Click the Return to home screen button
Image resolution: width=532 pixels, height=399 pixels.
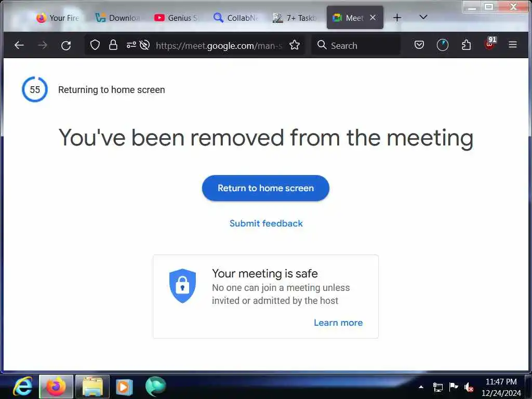coord(265,188)
